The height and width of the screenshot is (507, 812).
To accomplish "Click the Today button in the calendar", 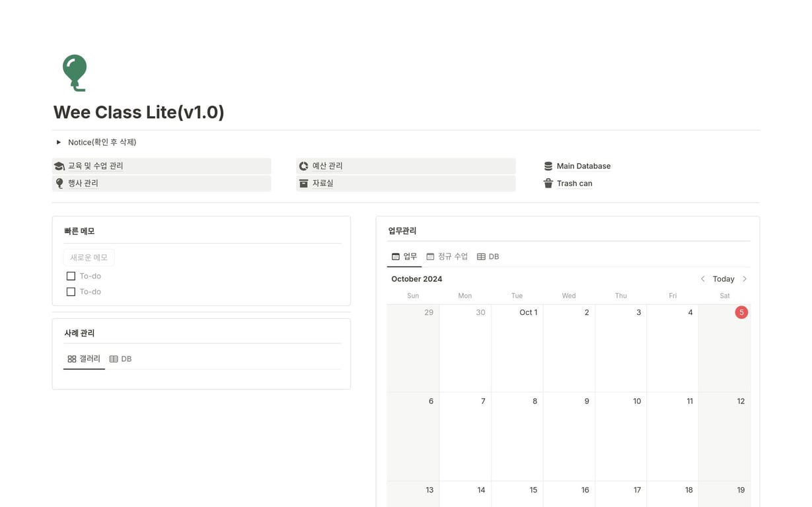I will click(x=723, y=279).
